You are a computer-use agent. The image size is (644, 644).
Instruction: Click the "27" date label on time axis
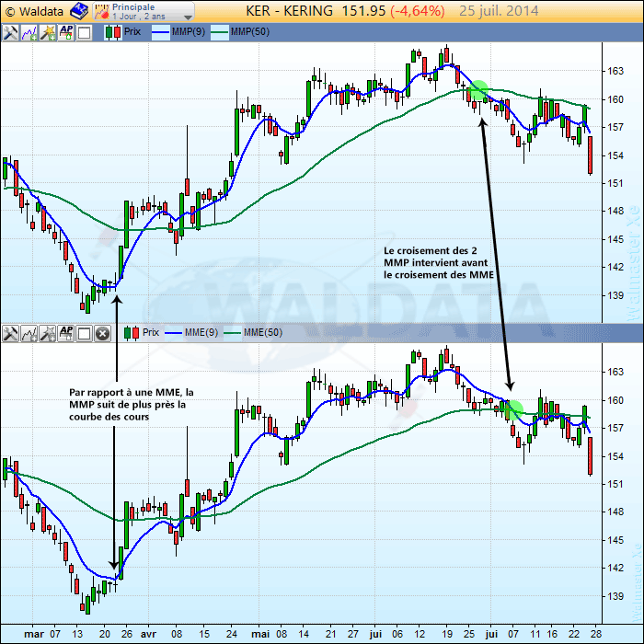(x=352, y=634)
